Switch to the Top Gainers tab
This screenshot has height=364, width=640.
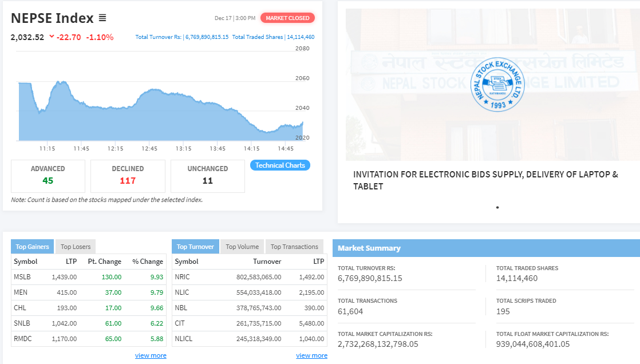point(32,247)
